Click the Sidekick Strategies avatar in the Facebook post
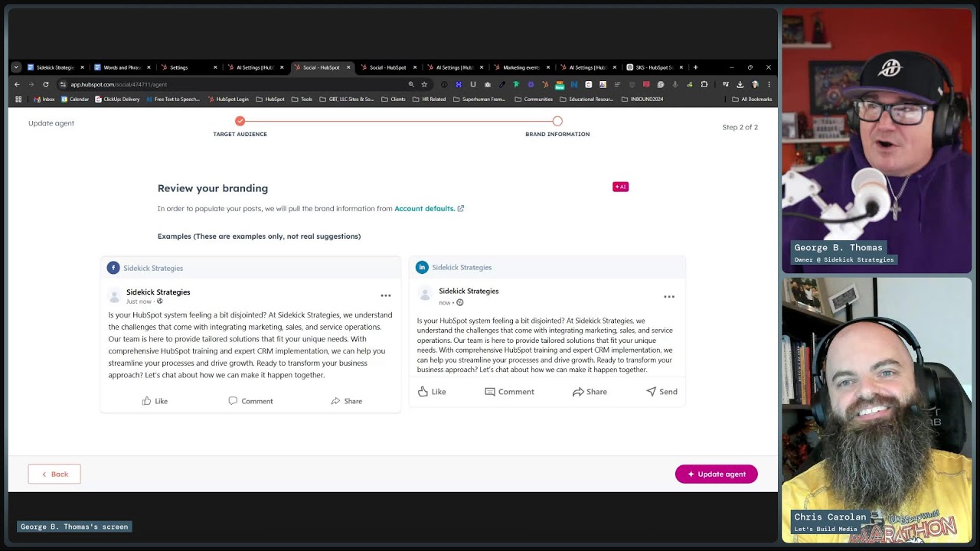The image size is (980, 551). (115, 296)
